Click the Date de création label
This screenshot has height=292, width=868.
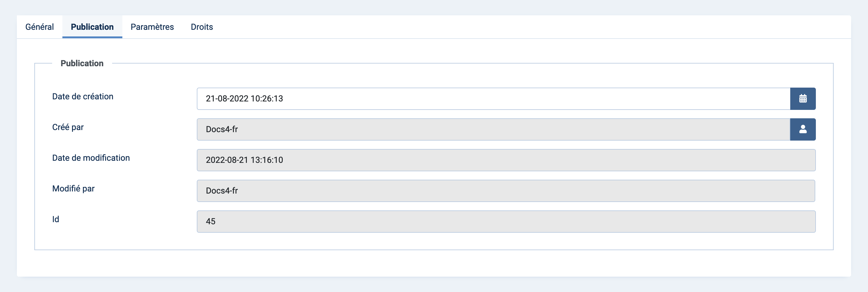(83, 97)
